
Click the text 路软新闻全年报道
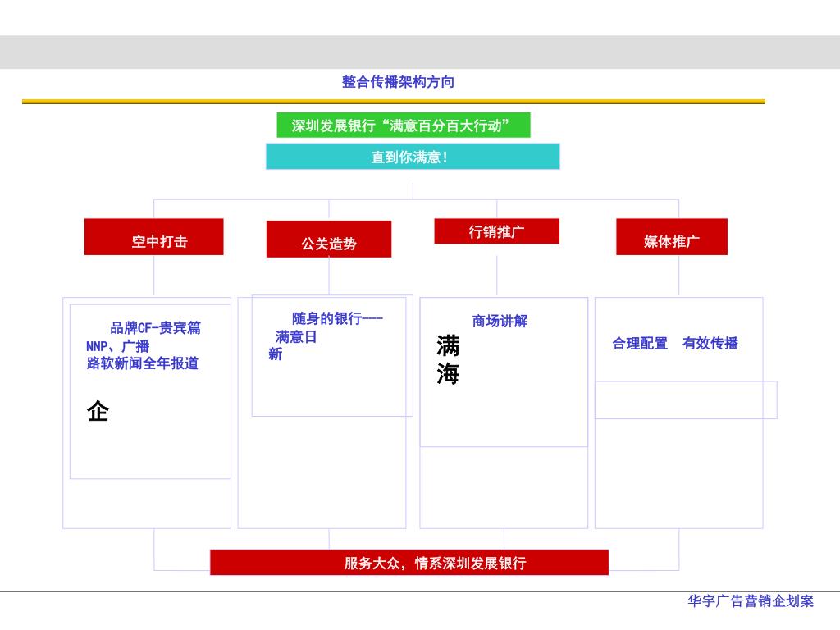[143, 363]
